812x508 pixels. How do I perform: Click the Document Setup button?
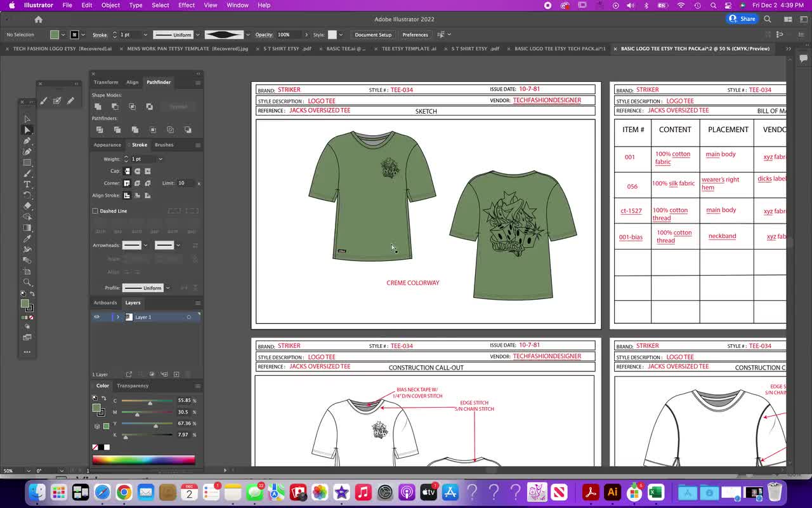click(373, 35)
